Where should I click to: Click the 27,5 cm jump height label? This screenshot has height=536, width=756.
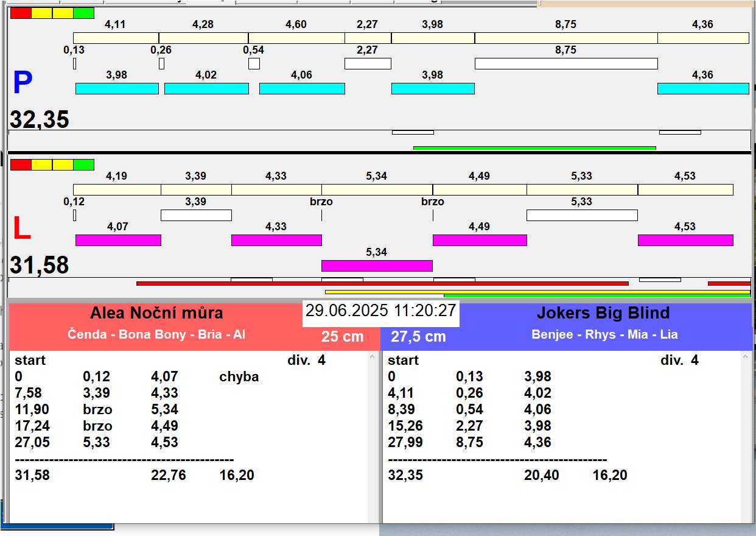coord(418,336)
